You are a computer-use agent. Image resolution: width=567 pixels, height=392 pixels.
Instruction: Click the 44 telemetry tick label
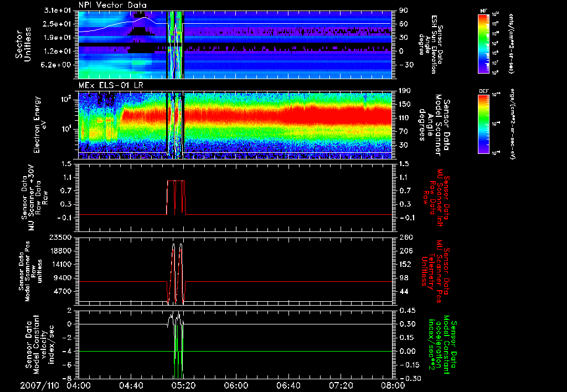click(x=403, y=291)
